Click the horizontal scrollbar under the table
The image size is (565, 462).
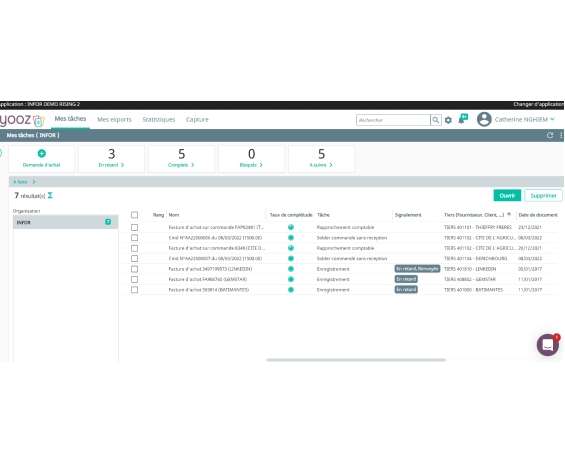(356, 360)
